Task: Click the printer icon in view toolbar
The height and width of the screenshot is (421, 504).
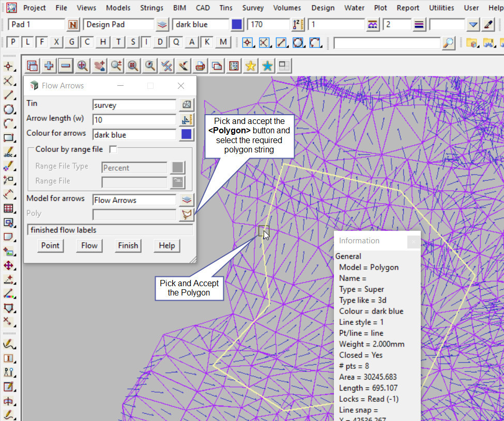Action: click(200, 66)
